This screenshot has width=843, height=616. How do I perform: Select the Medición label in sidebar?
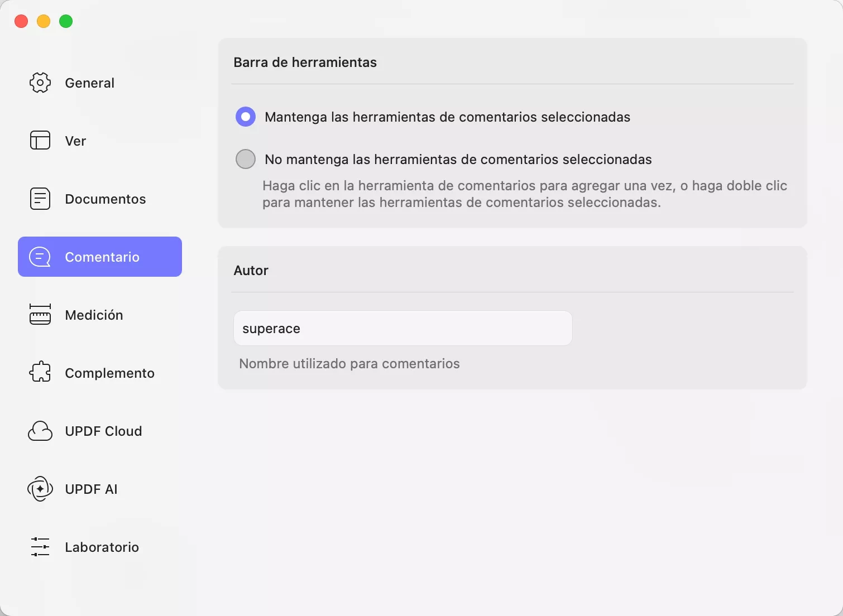[94, 315]
